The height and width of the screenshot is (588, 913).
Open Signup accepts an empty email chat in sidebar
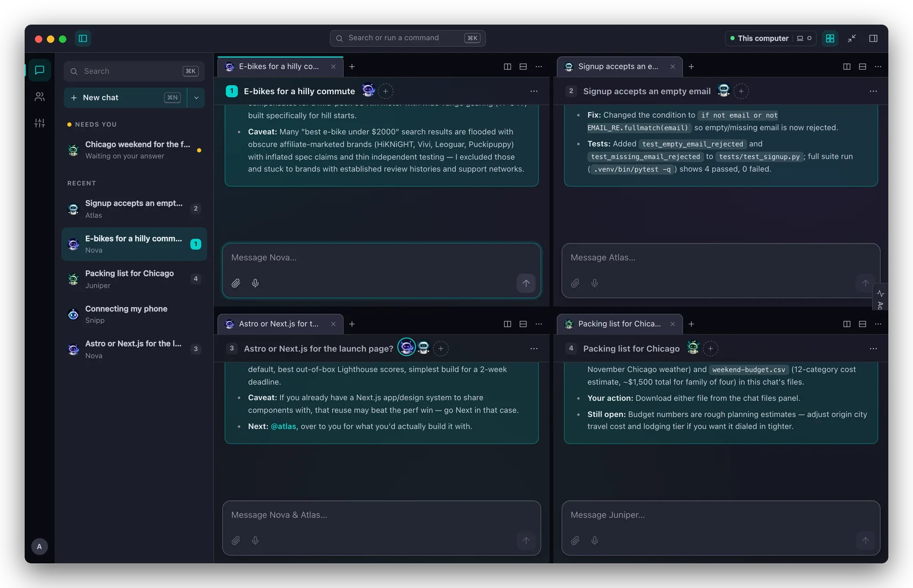click(134, 209)
